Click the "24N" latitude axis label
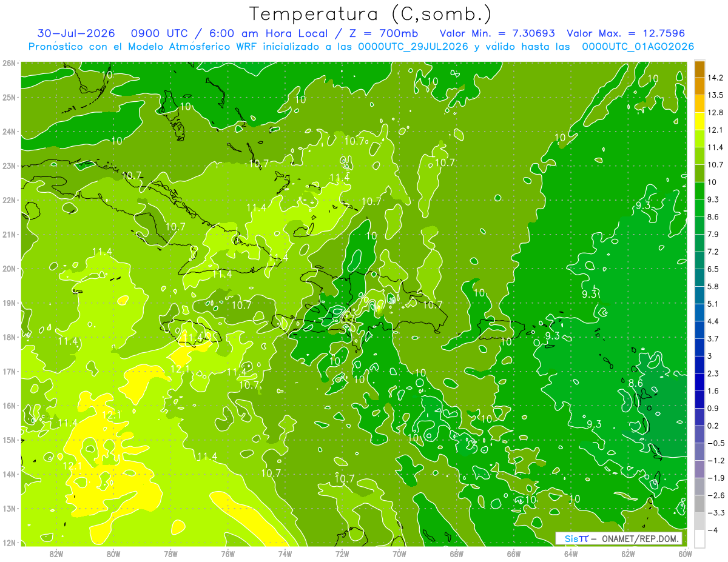This screenshot has width=728, height=562. pos(9,132)
